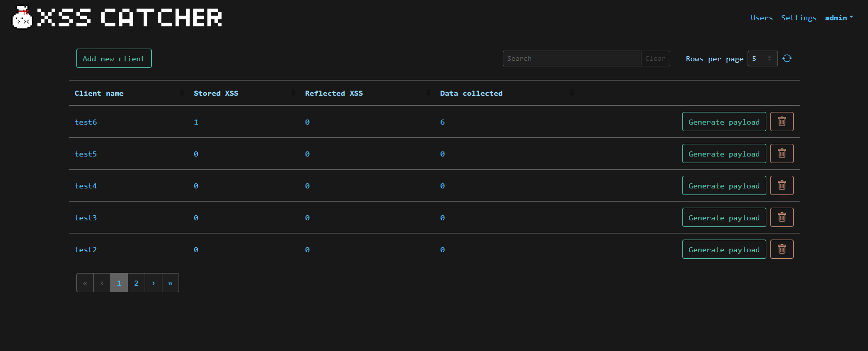Sort by Stored XSS column arrows
Viewport: 868px width, 351px height.
pyautogui.click(x=293, y=93)
